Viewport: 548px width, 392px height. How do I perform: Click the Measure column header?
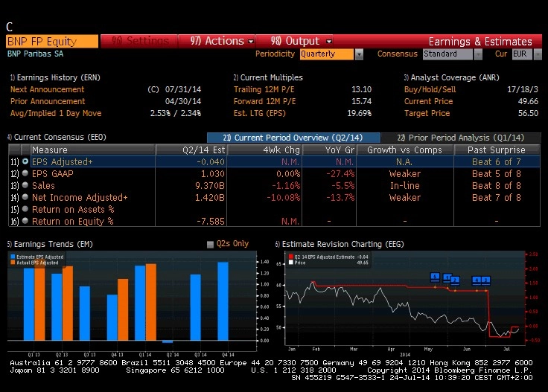click(92, 150)
